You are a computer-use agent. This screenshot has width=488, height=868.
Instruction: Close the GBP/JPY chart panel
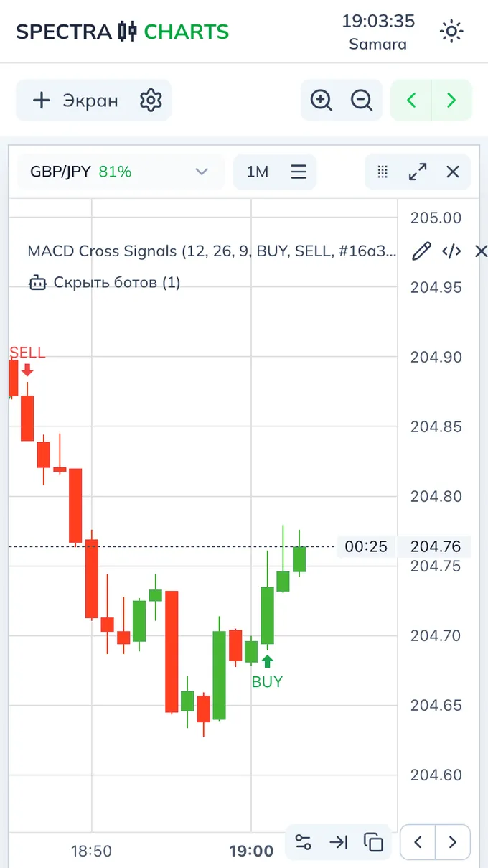[x=453, y=172]
